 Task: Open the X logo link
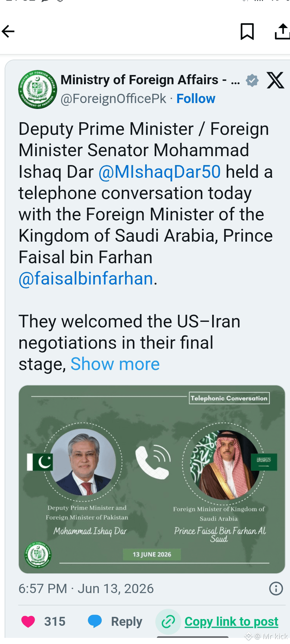point(275,80)
